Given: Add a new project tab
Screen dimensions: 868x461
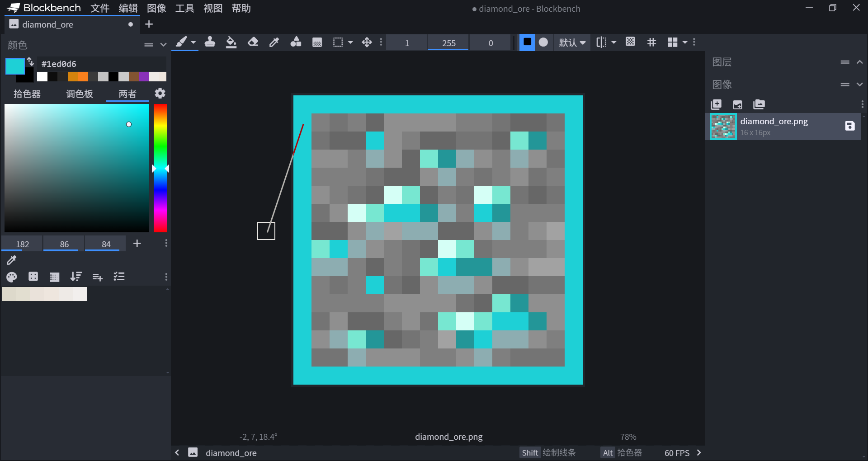Looking at the screenshot, I should pyautogui.click(x=149, y=24).
